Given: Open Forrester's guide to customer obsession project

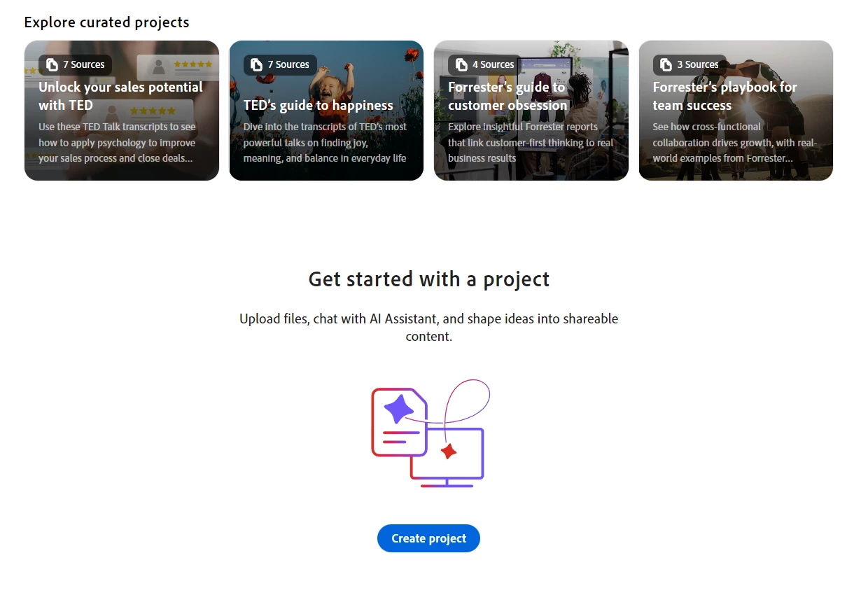Looking at the screenshot, I should [531, 111].
